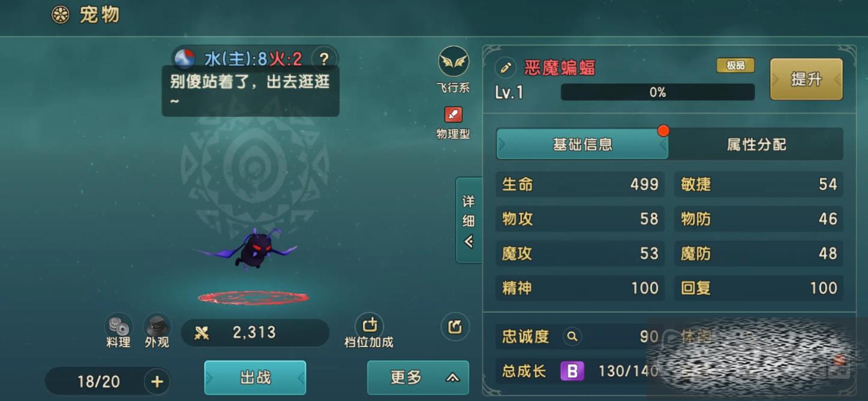Click the 提升 upgrade button

click(x=806, y=79)
